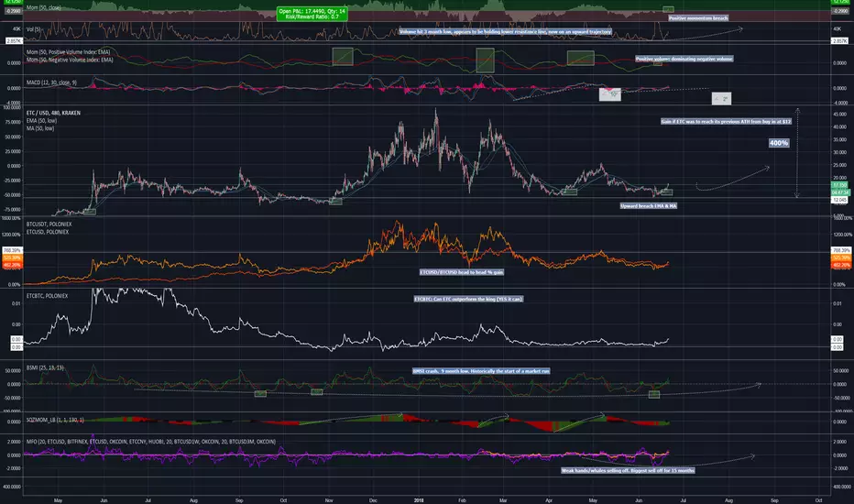
Task: Click the Nov label on time axis
Action: (x=329, y=500)
